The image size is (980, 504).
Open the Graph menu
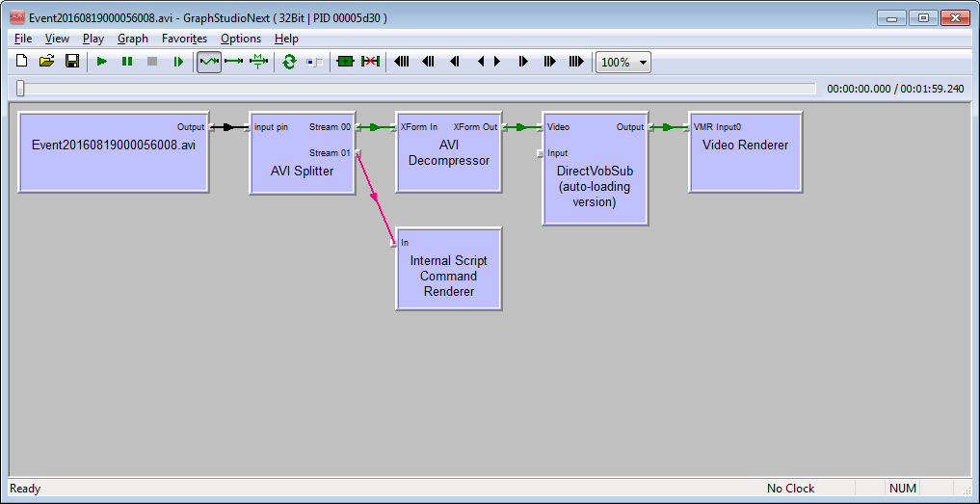pyautogui.click(x=133, y=39)
